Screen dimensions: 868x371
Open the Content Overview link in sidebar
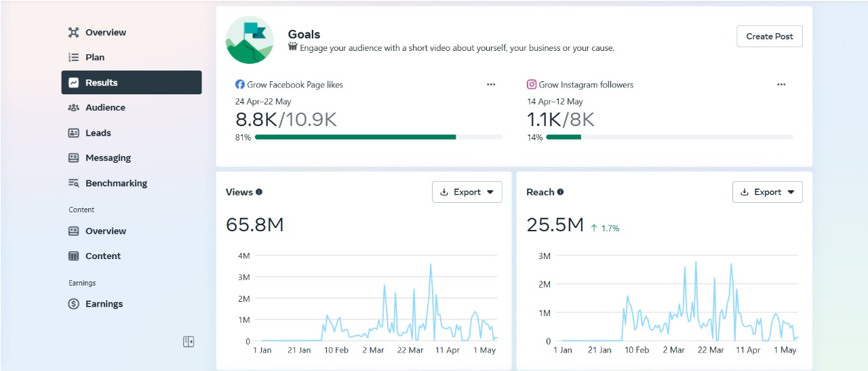(105, 231)
